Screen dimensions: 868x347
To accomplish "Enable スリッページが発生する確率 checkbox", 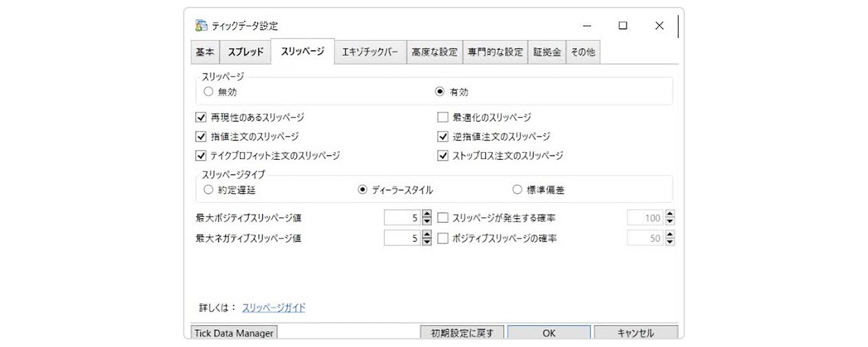I will pos(443,218).
